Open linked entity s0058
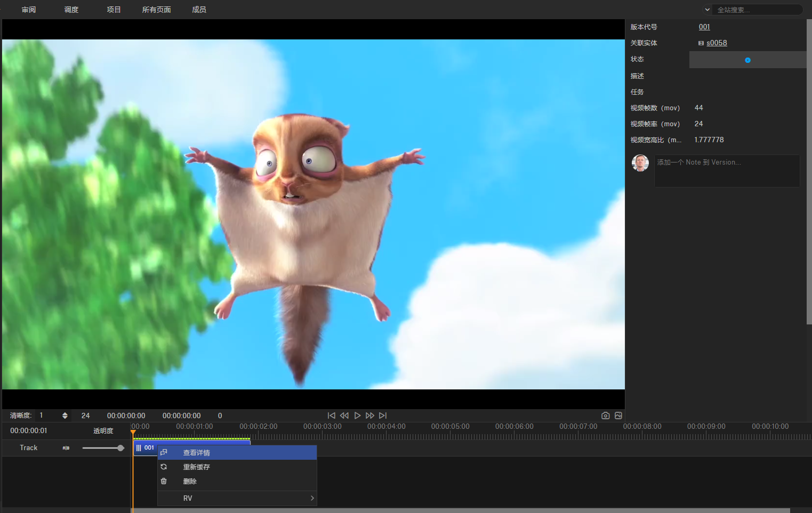The image size is (812, 513). coord(717,43)
